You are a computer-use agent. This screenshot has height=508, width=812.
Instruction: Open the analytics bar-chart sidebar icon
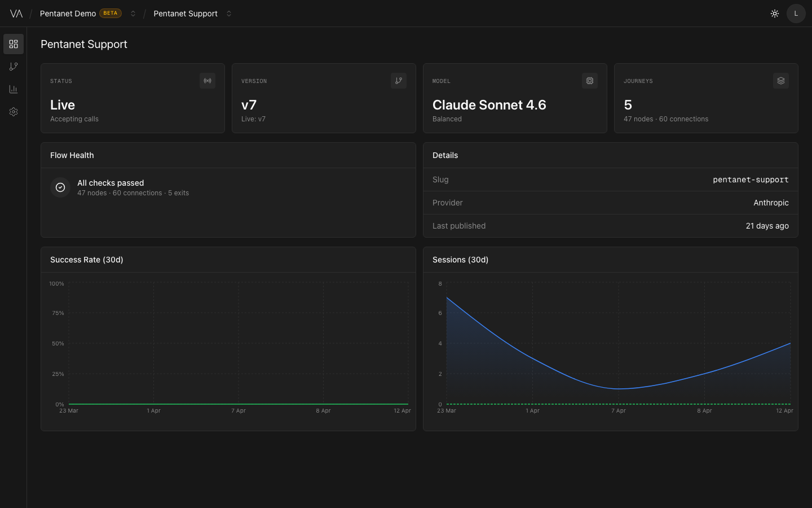pos(14,89)
